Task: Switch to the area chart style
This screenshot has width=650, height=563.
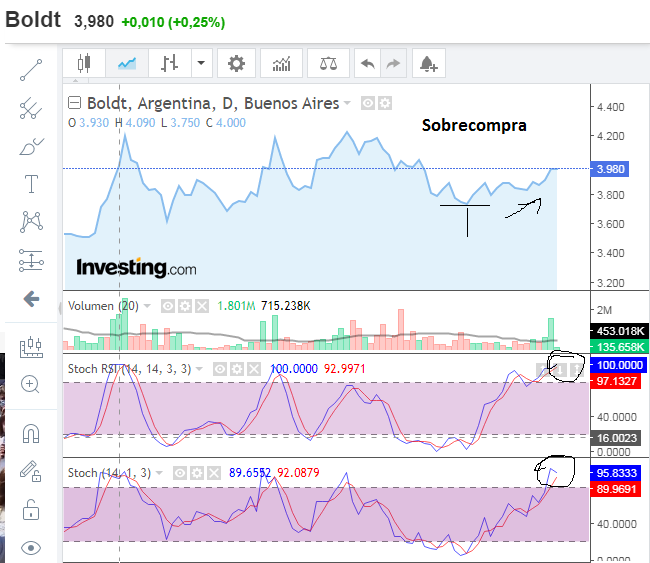Action: point(127,63)
